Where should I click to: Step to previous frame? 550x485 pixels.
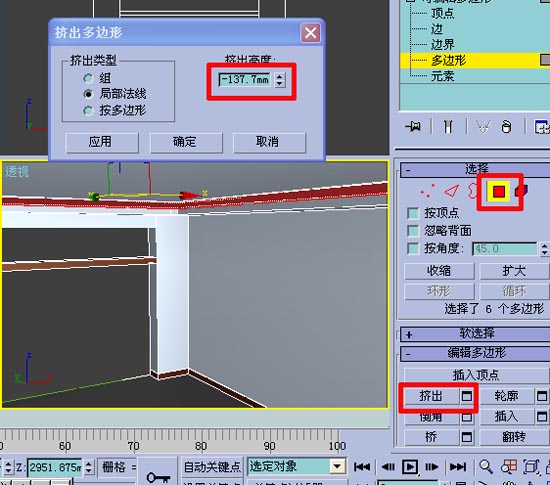[388, 467]
